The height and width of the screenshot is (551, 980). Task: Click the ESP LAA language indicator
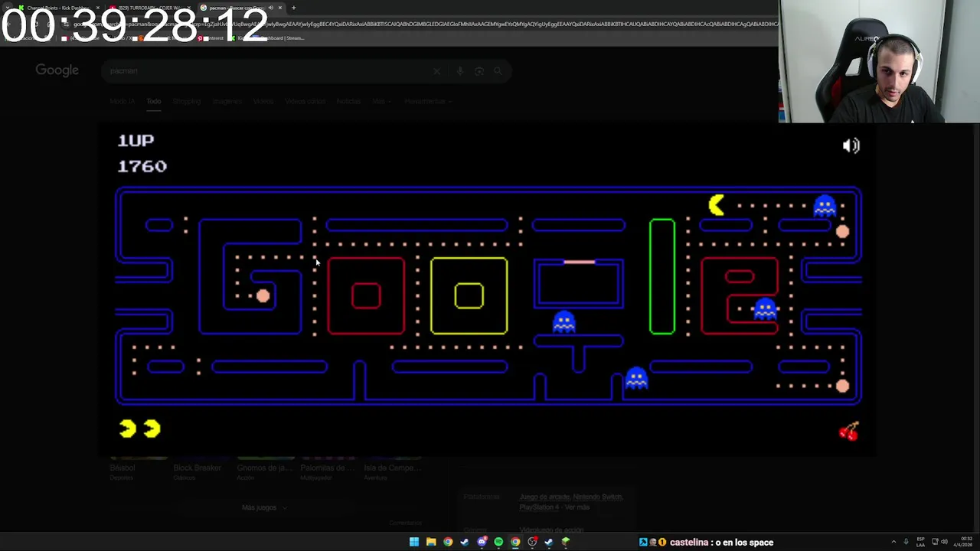tap(920, 542)
